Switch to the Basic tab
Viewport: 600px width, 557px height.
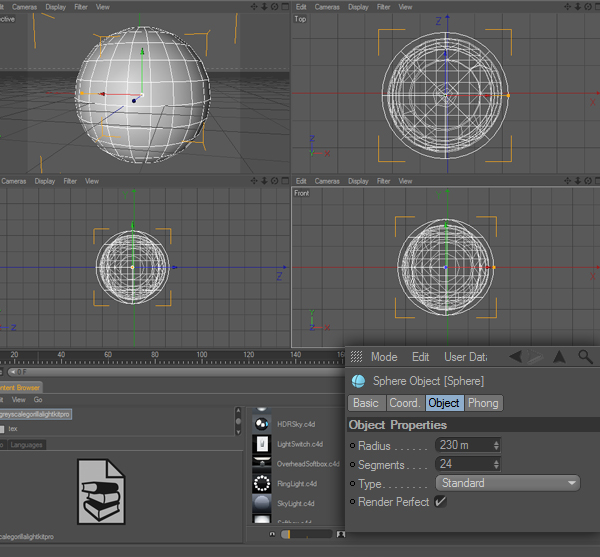[366, 403]
